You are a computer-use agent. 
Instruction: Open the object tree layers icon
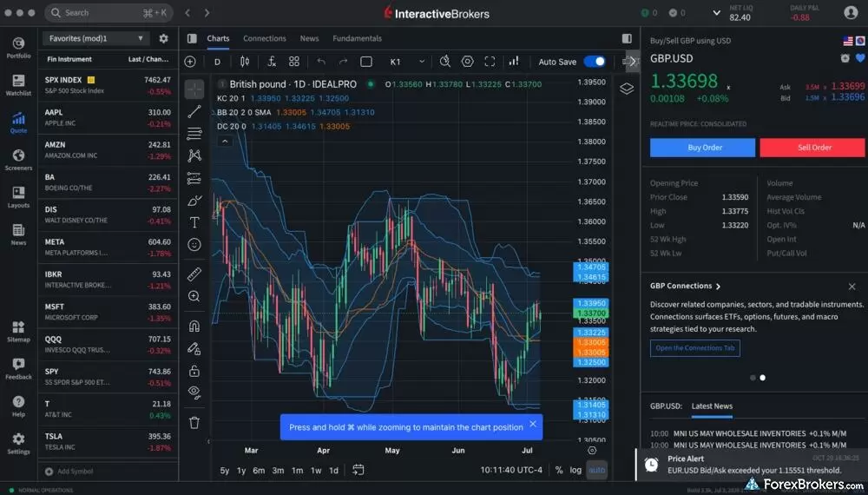627,89
